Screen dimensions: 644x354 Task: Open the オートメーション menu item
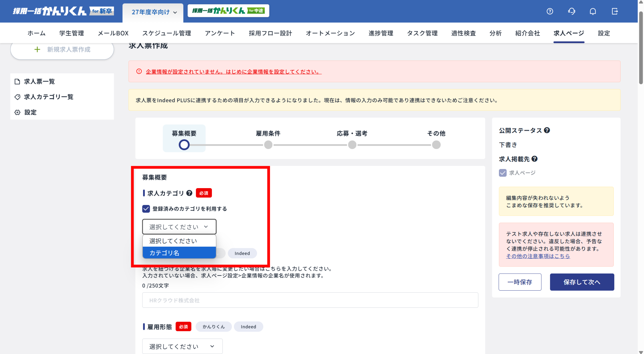coord(330,33)
